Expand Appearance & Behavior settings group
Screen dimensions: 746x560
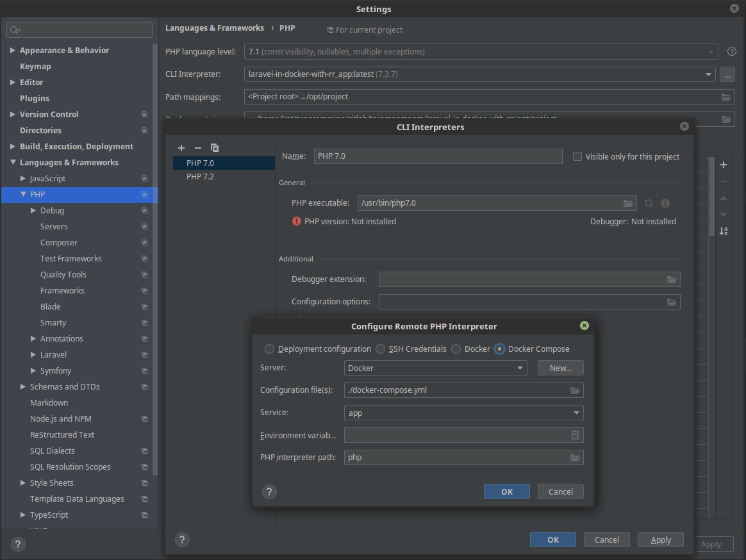[13, 50]
